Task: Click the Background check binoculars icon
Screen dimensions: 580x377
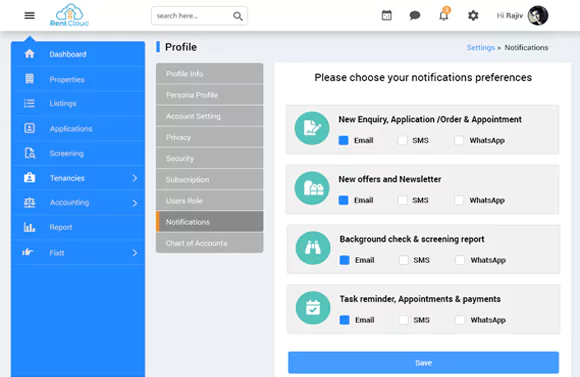Action: pos(313,248)
